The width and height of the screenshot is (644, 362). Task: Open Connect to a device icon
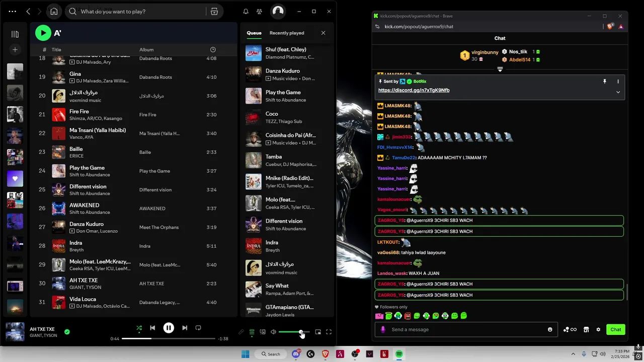(x=263, y=332)
